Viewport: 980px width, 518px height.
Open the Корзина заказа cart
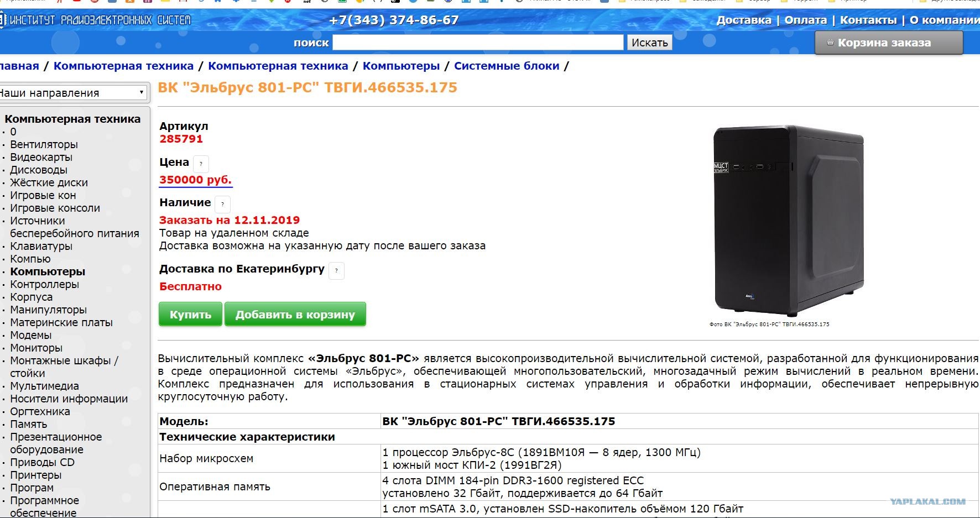889,43
